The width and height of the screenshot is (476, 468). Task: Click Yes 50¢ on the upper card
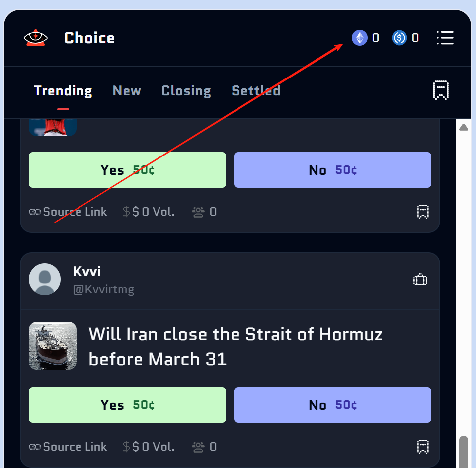click(x=127, y=170)
